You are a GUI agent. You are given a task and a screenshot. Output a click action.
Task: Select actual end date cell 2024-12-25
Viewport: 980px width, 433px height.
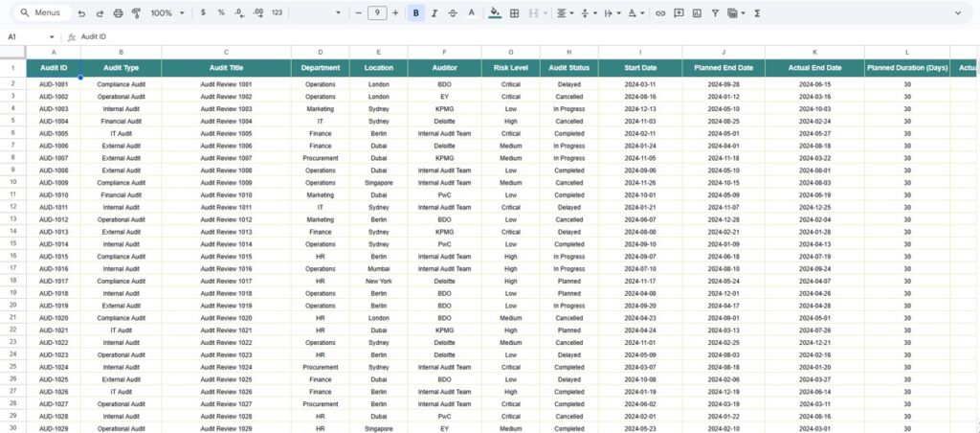click(814, 207)
